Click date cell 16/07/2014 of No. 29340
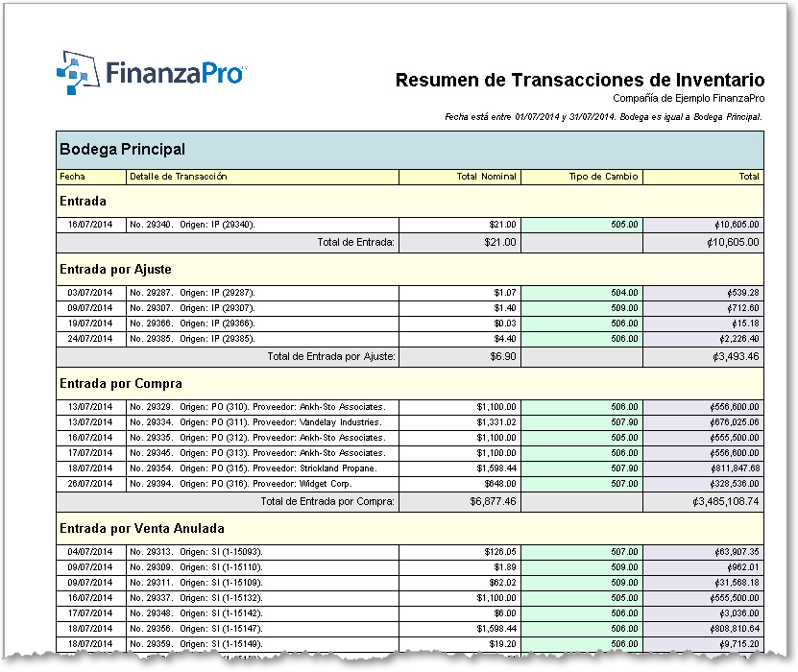 click(x=90, y=225)
